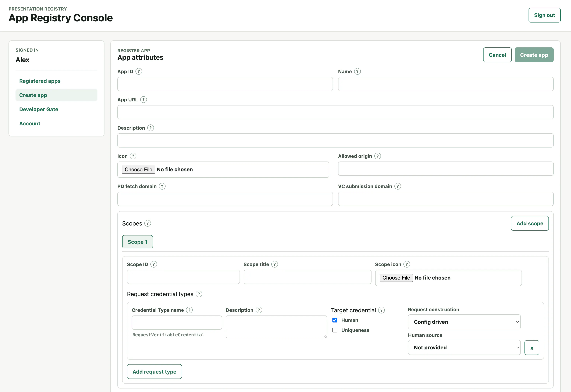Click the PD fetch domain field
The height and width of the screenshot is (392, 571).
225,199
